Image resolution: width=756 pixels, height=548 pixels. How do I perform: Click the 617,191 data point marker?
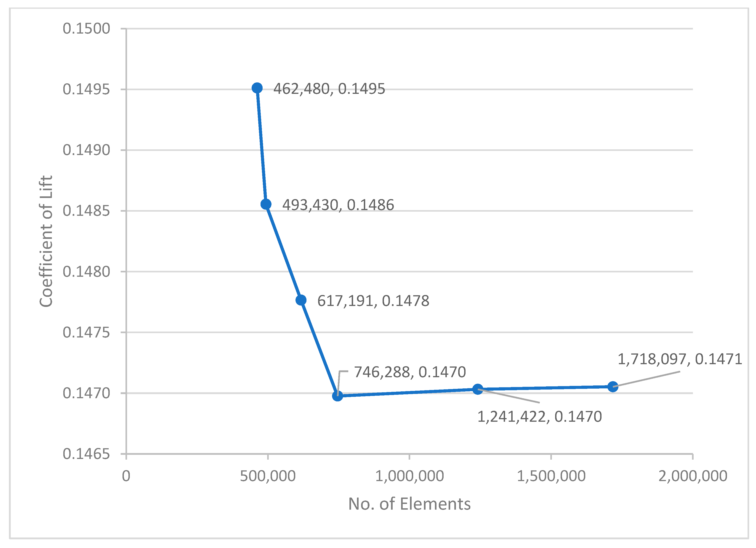pos(301,300)
